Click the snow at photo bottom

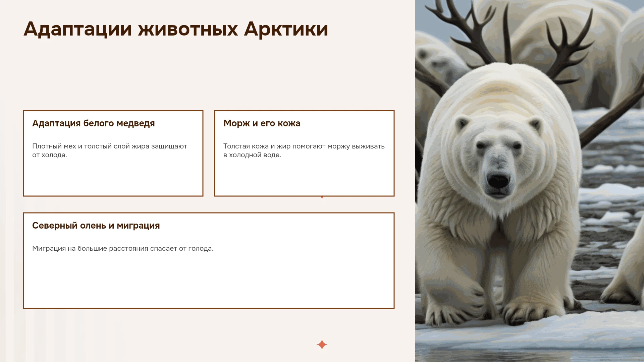click(x=530, y=335)
